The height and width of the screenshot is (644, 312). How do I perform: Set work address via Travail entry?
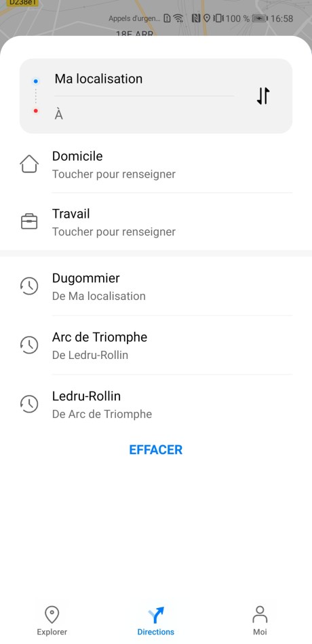click(x=156, y=222)
